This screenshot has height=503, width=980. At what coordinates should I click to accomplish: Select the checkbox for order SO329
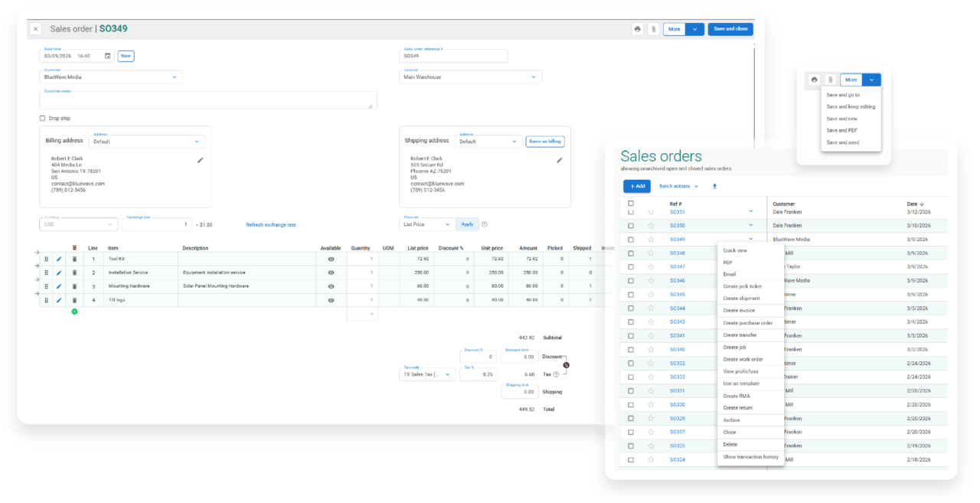coord(631,419)
